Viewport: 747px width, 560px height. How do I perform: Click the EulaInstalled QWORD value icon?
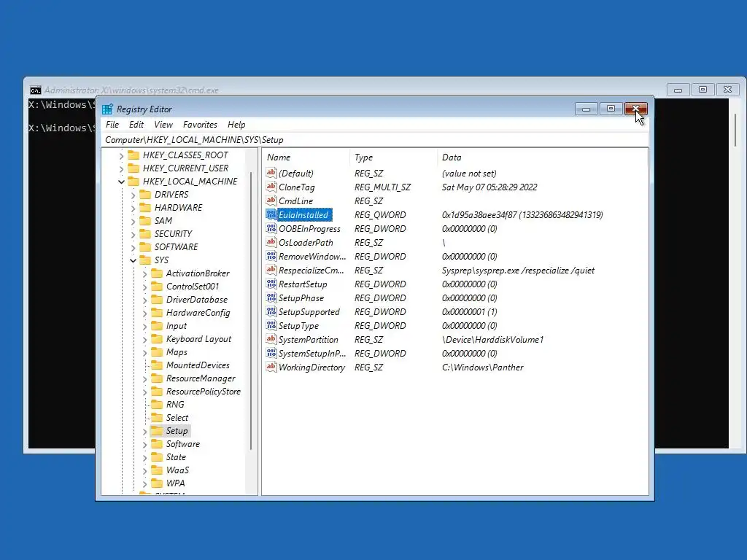pos(271,215)
